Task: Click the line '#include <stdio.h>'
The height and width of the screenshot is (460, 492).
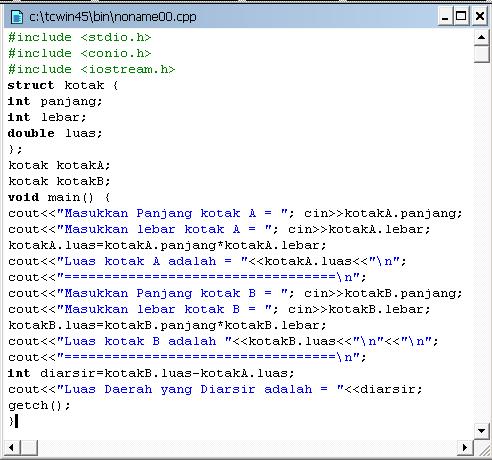Action: 80,37
